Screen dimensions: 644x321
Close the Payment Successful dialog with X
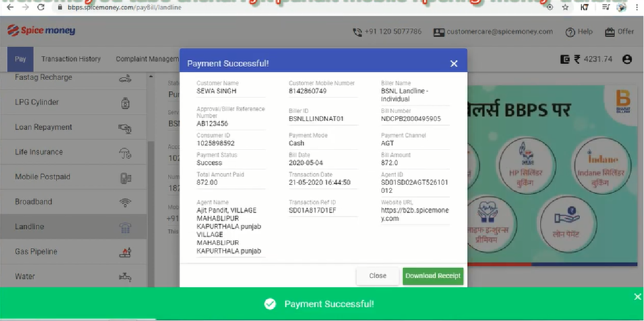coord(454,64)
